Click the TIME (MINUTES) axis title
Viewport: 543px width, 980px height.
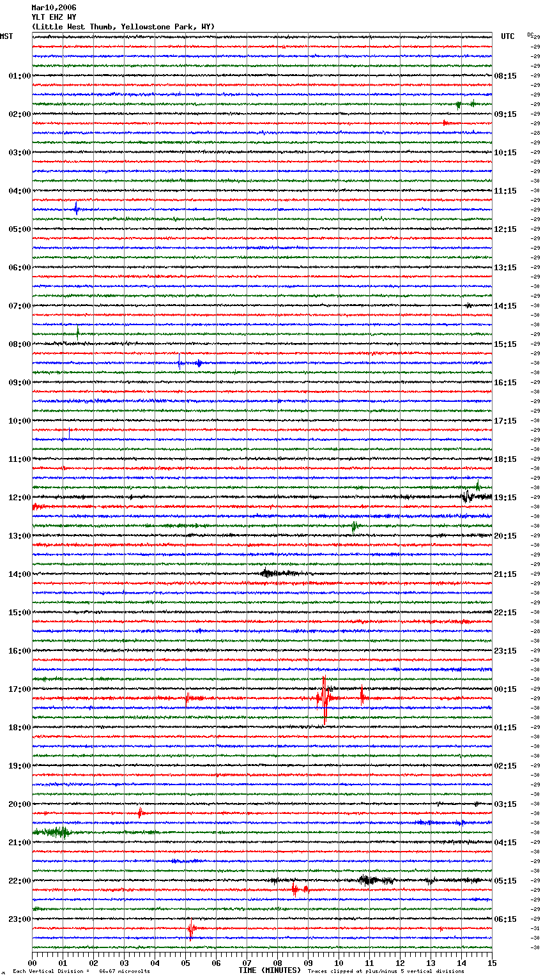tap(270, 970)
